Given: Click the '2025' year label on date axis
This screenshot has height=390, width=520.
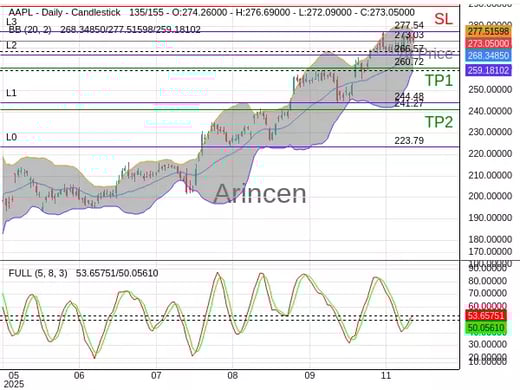Looking at the screenshot, I should pyautogui.click(x=14, y=384).
